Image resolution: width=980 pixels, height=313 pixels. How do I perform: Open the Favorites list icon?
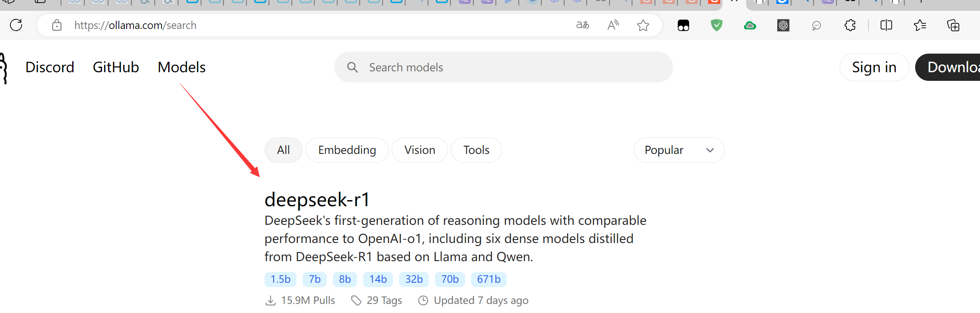(x=920, y=26)
